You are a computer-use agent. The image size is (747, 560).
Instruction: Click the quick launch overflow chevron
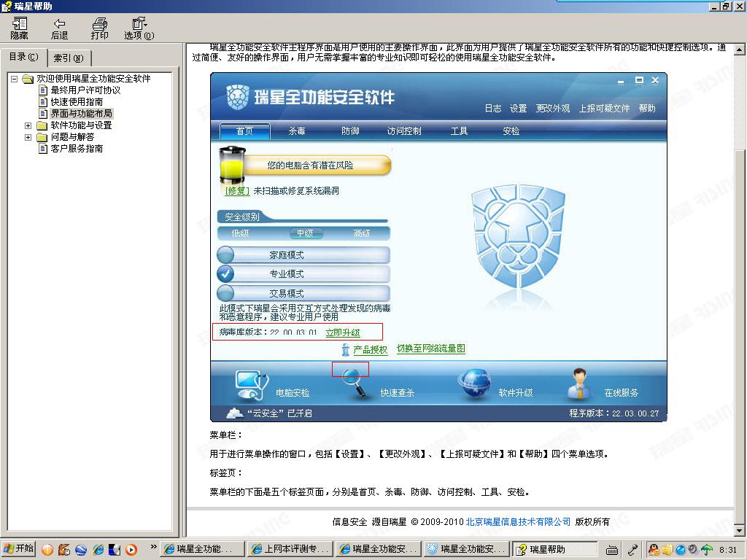pyautogui.click(x=153, y=547)
